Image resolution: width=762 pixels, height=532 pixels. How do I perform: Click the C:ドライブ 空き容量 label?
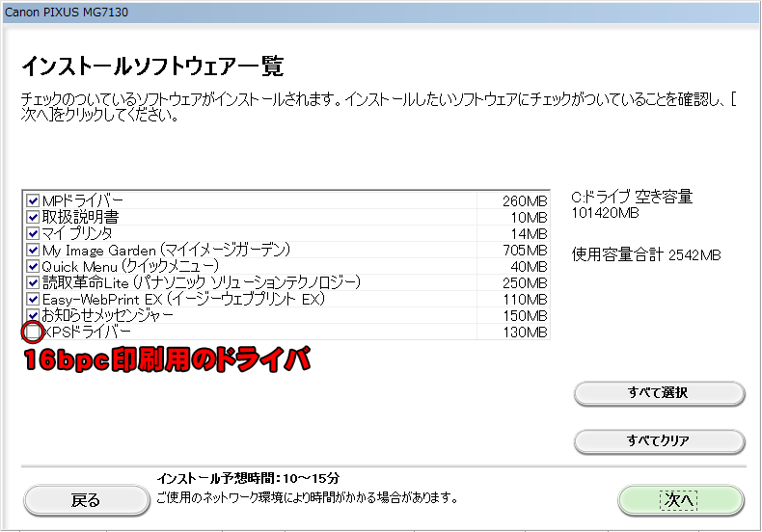[632, 197]
